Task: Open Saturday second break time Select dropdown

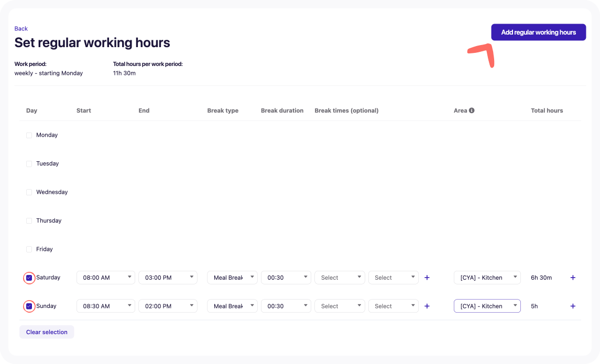Action: click(393, 278)
